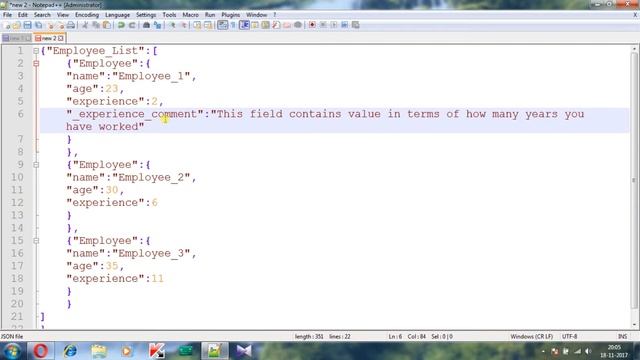Click the UTF-8 encoding status field

[x=569, y=336]
